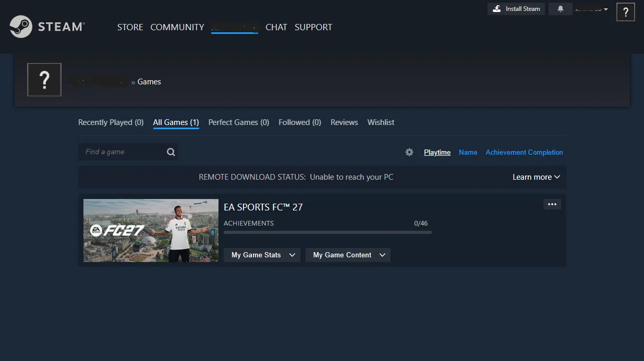Open the three-dot menu for EA SPORTS FC 27
The height and width of the screenshot is (361, 644).
(552, 204)
